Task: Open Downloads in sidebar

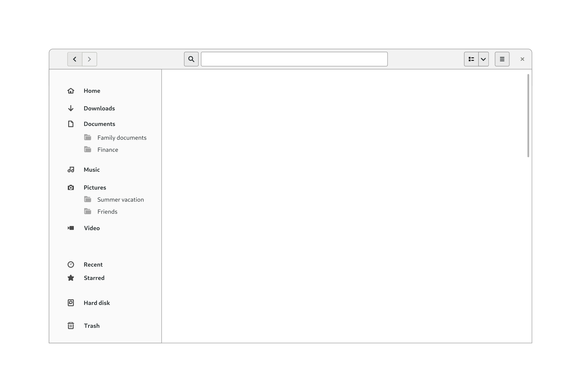Action: [x=99, y=108]
